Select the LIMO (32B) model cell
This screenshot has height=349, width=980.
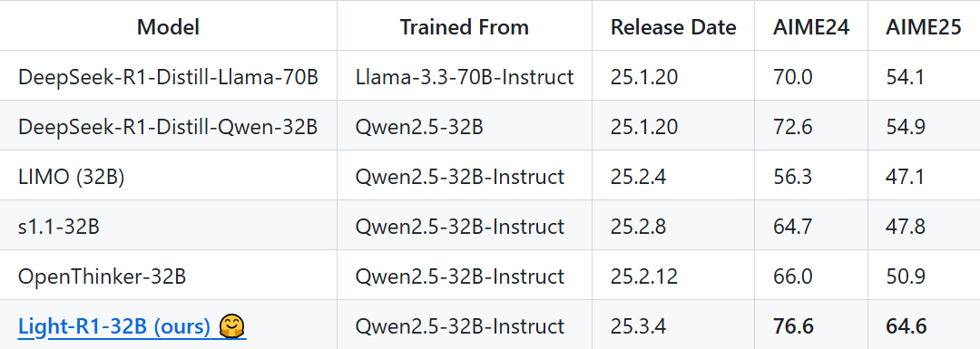click(72, 177)
